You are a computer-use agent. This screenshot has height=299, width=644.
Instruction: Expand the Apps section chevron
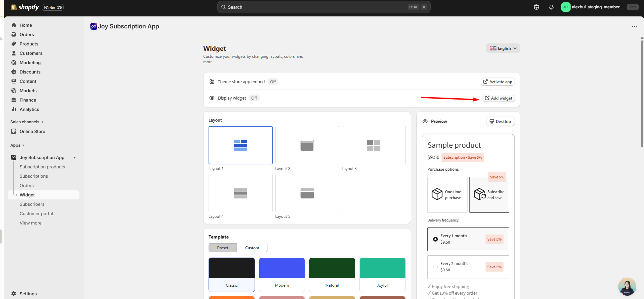pos(23,145)
